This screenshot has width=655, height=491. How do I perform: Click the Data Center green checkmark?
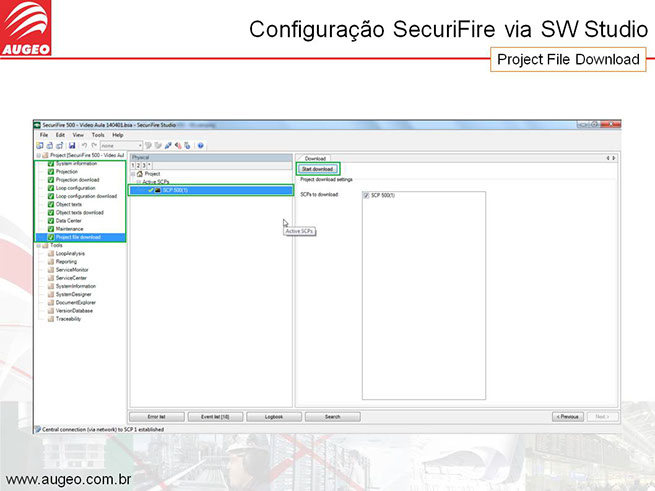(x=51, y=220)
